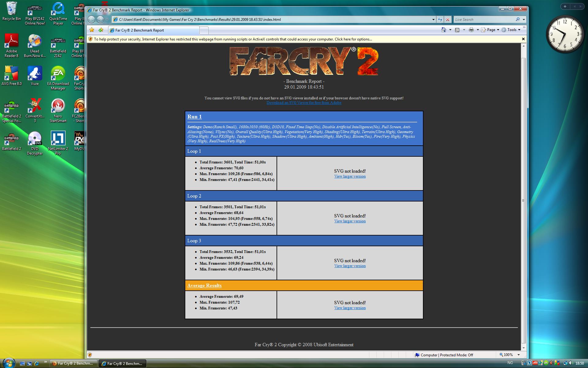
Task: Click the ATI tray icon in system tray
Action: [535, 363]
